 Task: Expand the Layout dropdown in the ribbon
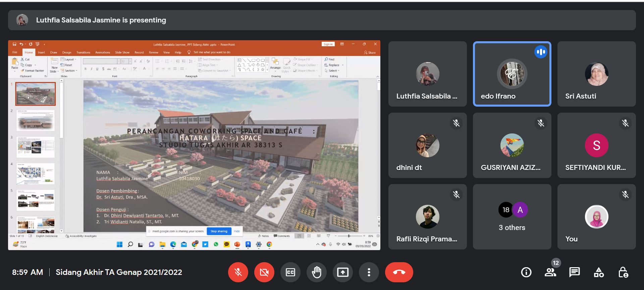click(69, 59)
